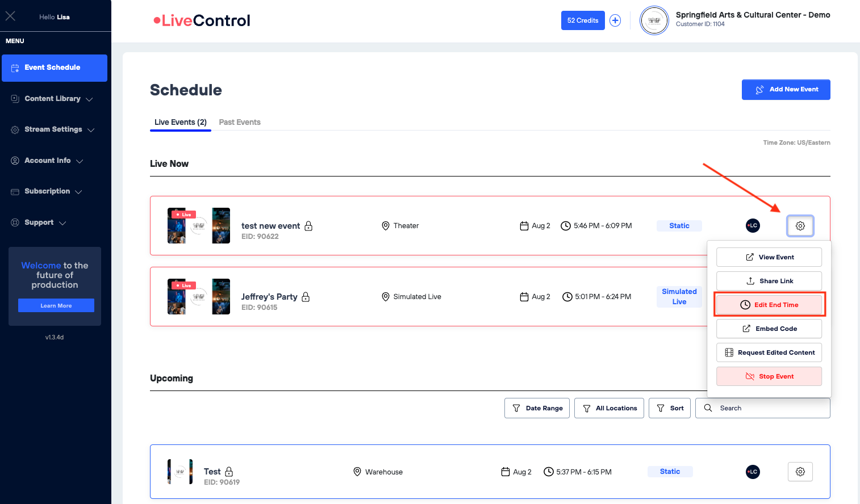The width and height of the screenshot is (860, 504).
Task: Click the Add New Event button
Action: click(786, 90)
